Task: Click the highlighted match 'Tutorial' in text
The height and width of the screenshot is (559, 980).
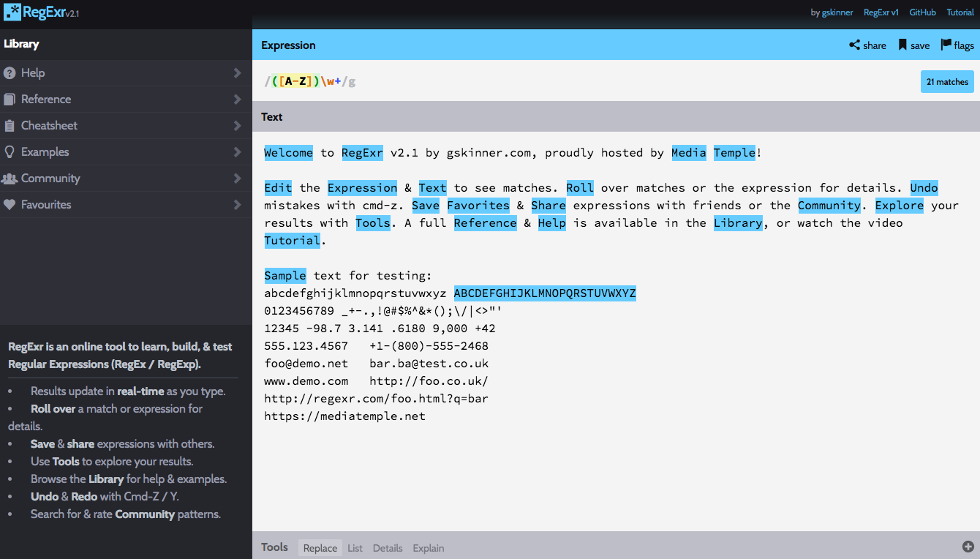Action: [293, 241]
